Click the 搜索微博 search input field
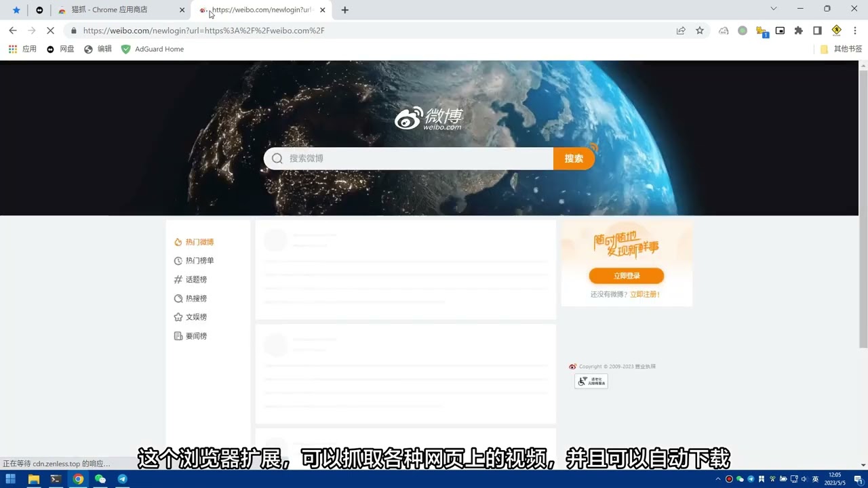 [409, 159]
